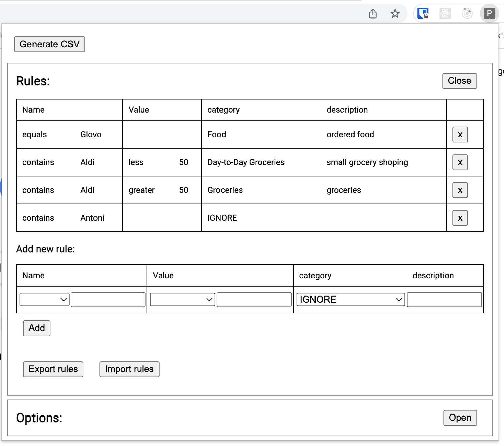
Task: Click 'Add new rule:' label
Action: (x=45, y=249)
